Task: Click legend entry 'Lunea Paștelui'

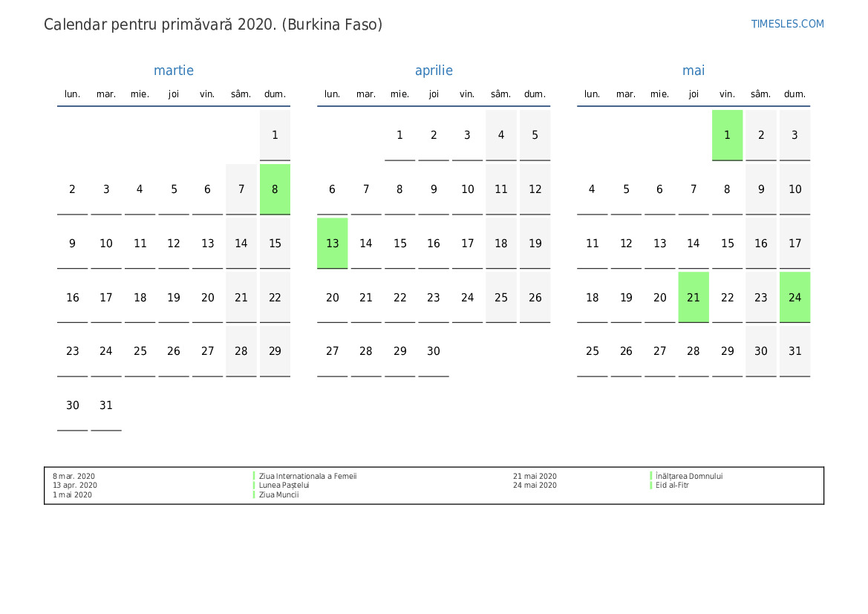Action: [x=284, y=485]
